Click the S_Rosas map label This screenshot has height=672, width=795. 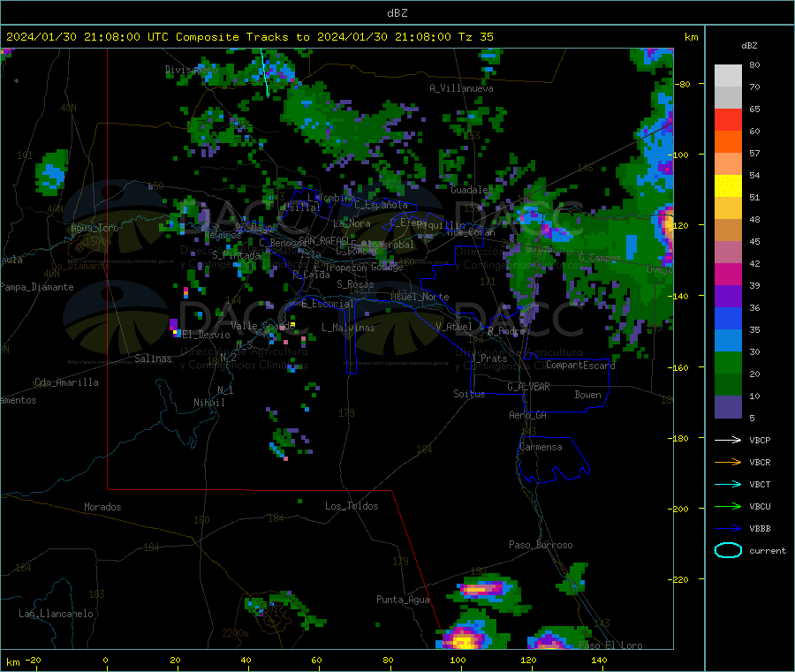click(x=355, y=284)
